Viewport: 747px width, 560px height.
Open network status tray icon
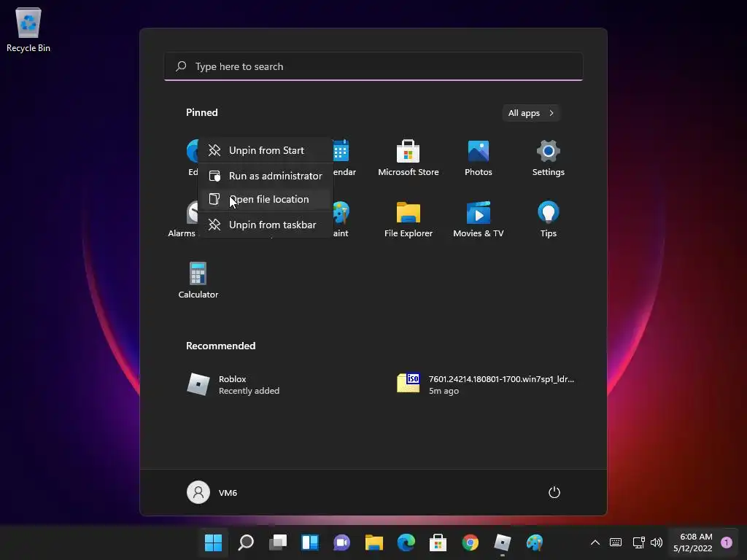point(638,542)
